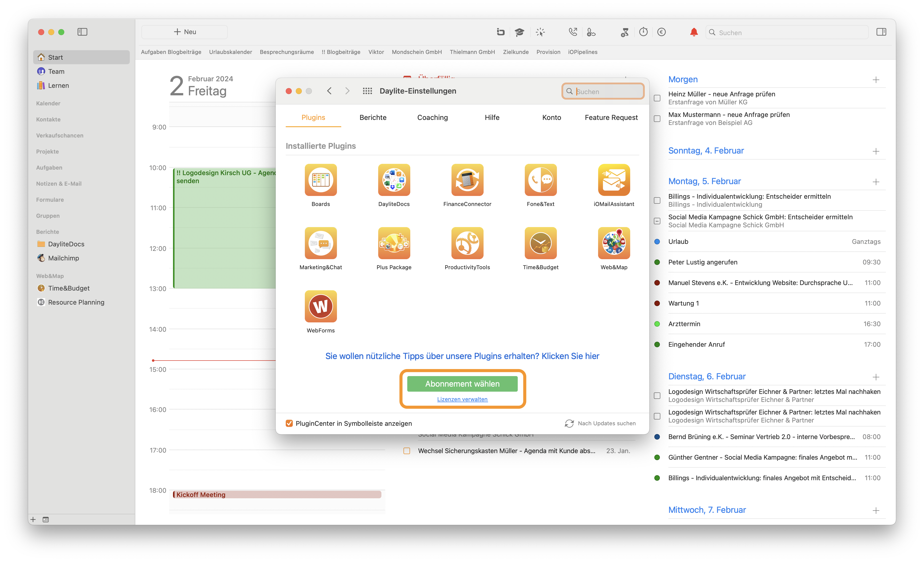Viewport: 924px width, 562px height.
Task: Click the graduation cap learning icon
Action: (519, 32)
